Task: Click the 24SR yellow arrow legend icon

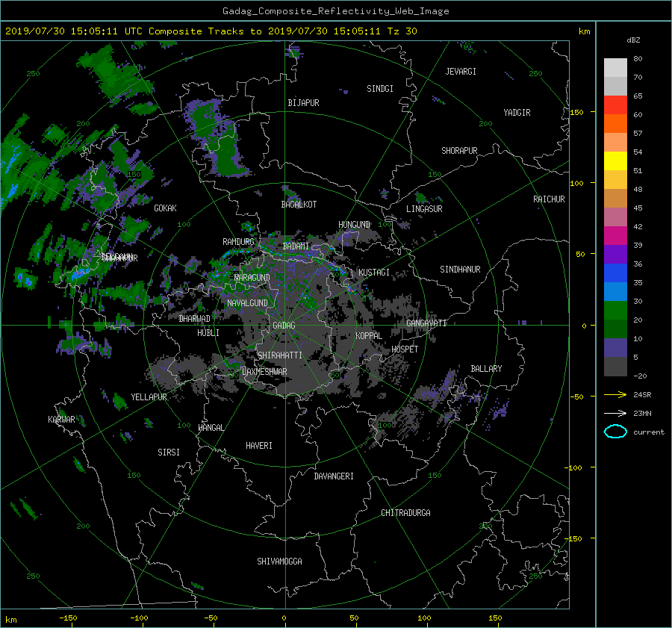Action: coord(615,394)
